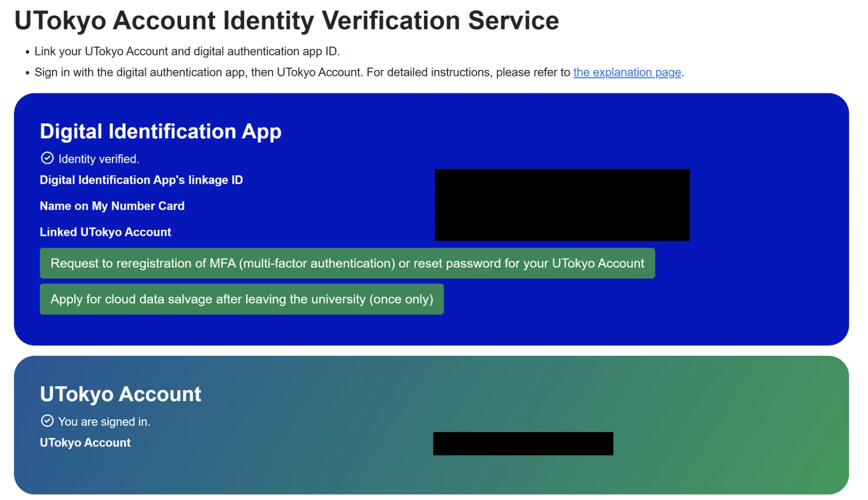Viewport: 868px width, 500px height.
Task: Click the signed-in checkmark icon
Action: coord(47,421)
